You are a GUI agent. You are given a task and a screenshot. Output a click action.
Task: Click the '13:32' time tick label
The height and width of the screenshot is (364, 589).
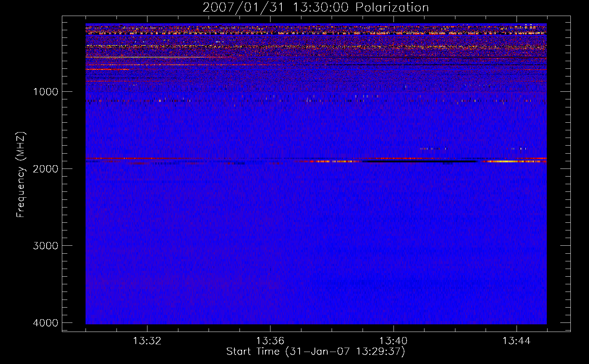click(147, 341)
